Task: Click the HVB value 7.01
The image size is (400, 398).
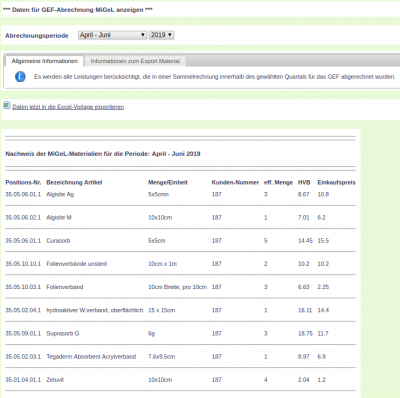Action: pyautogui.click(x=304, y=217)
